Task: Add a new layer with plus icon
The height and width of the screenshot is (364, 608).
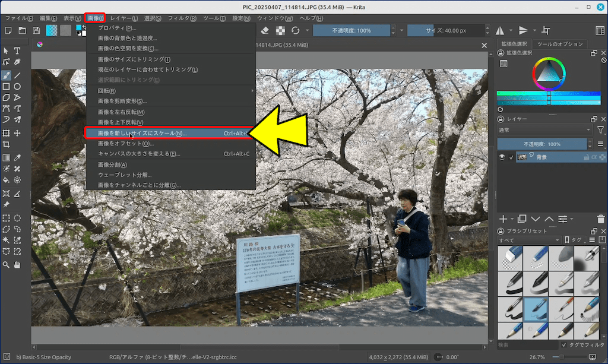Action: coord(503,219)
